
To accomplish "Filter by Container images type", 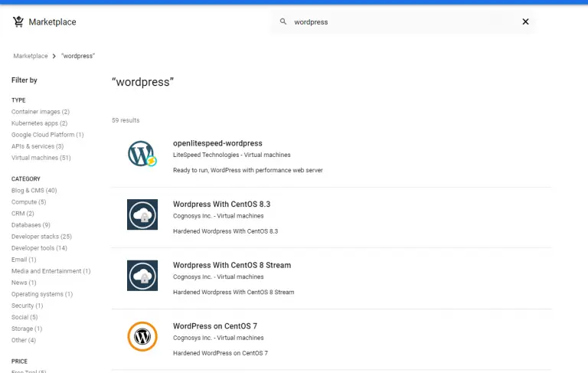I will 41,112.
